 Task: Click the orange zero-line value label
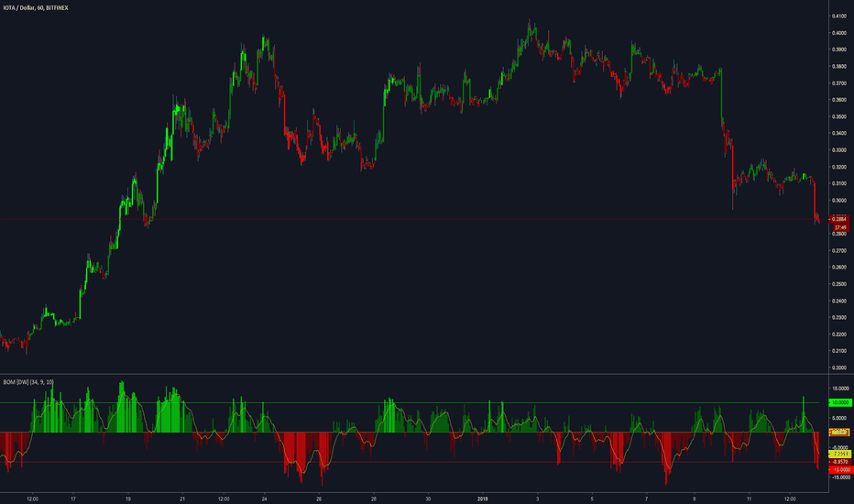(839, 433)
